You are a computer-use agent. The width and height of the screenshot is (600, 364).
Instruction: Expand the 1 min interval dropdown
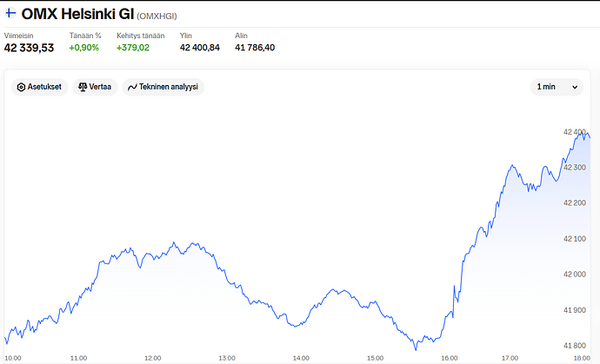[557, 87]
